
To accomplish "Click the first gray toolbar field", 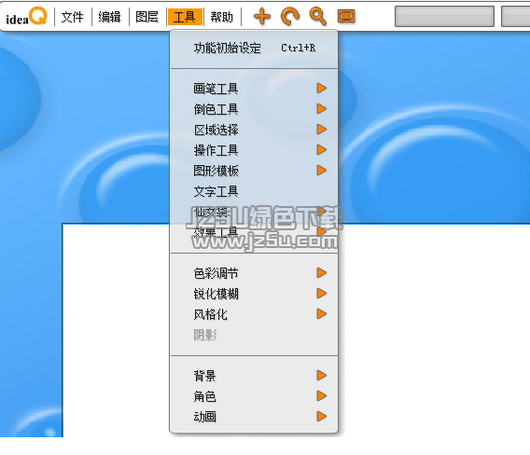I will 444,16.
